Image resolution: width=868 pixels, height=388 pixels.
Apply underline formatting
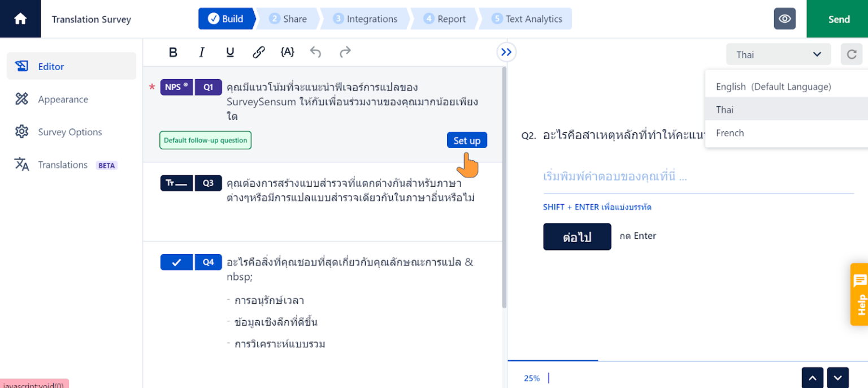coord(230,52)
